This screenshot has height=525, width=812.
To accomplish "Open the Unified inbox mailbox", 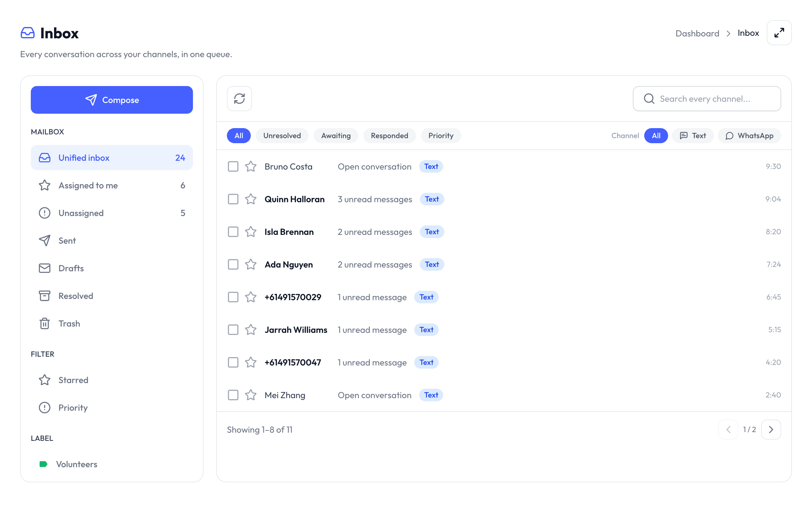I will [112, 158].
